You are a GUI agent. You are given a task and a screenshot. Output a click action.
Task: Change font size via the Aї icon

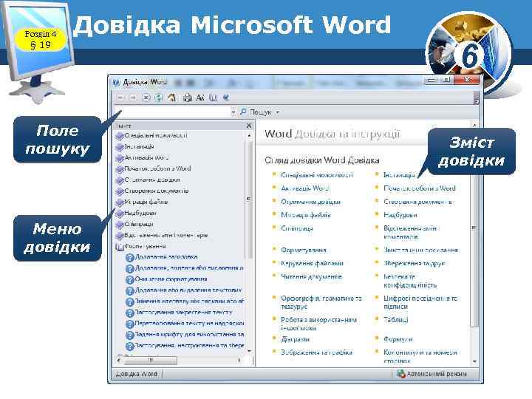pos(199,98)
